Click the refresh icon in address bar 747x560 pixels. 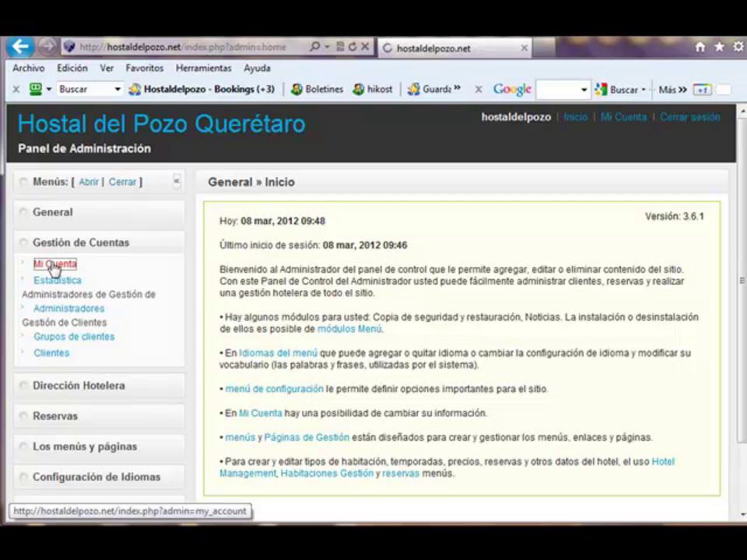[353, 47]
